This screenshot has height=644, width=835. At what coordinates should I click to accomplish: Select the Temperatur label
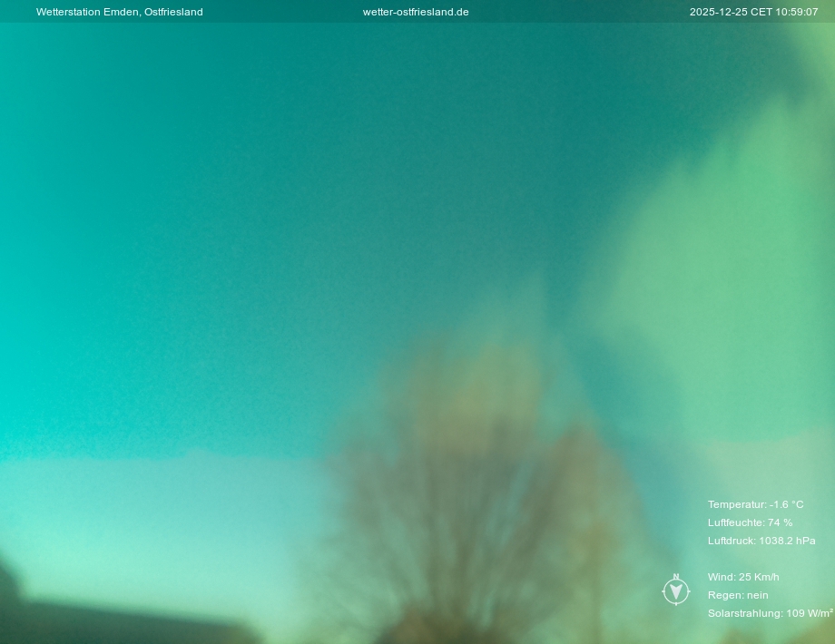tap(736, 504)
